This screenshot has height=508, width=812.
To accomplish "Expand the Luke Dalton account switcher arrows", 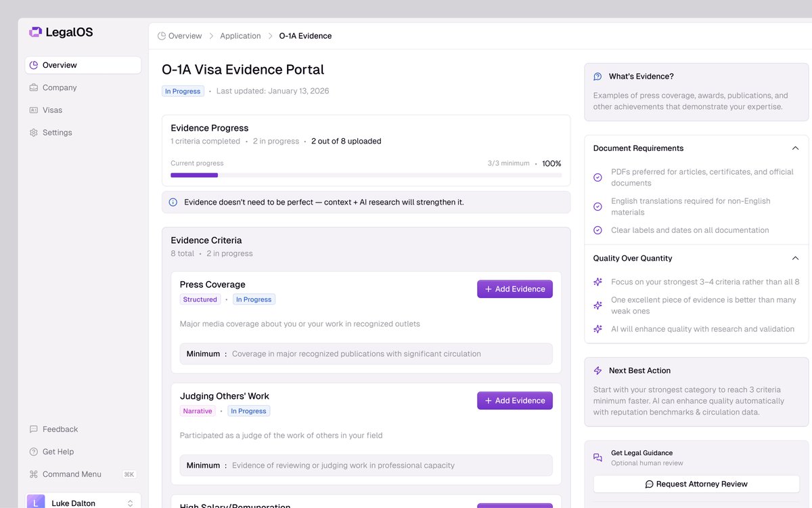I will tap(130, 503).
